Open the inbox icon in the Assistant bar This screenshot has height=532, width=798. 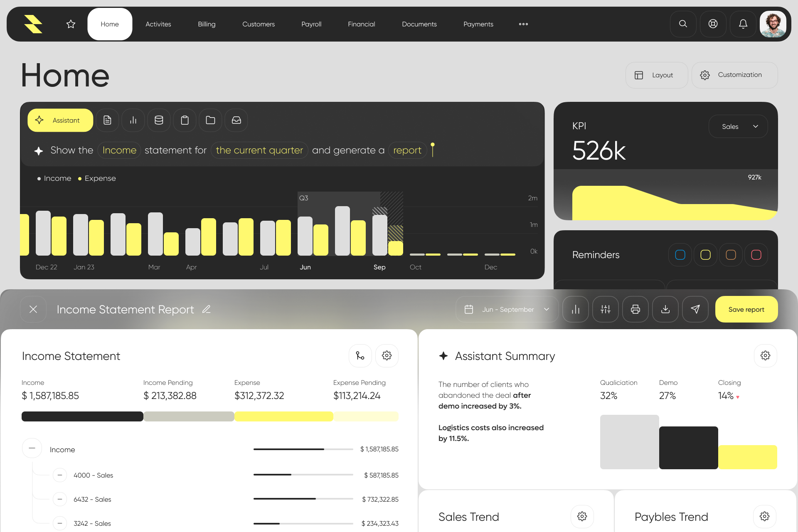click(236, 120)
